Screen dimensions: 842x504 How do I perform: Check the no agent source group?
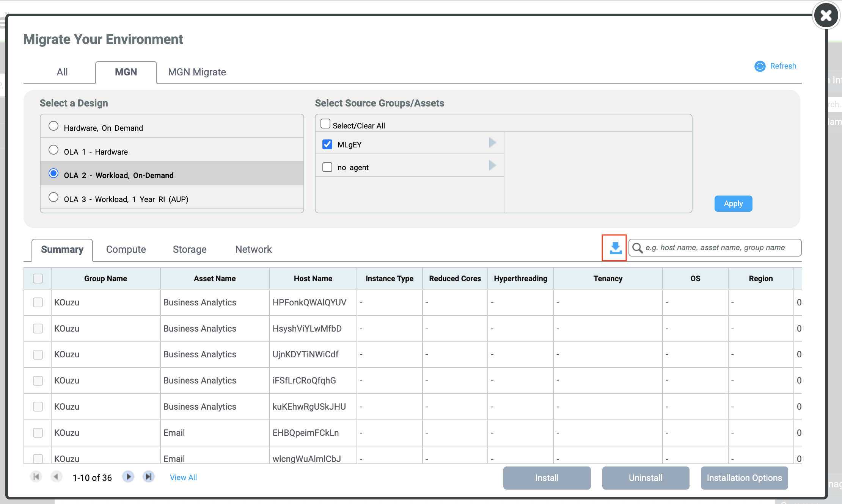point(327,167)
